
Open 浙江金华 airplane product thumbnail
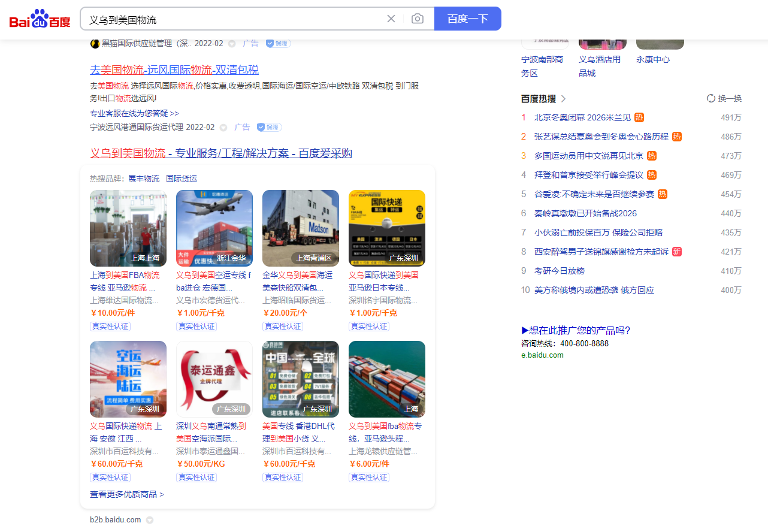coord(214,228)
